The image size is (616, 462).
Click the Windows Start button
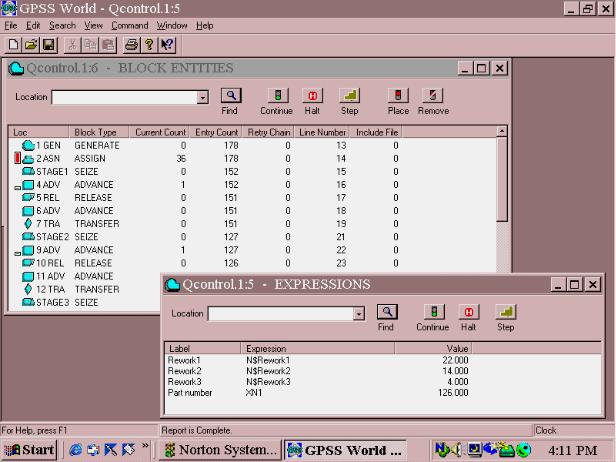[29, 450]
